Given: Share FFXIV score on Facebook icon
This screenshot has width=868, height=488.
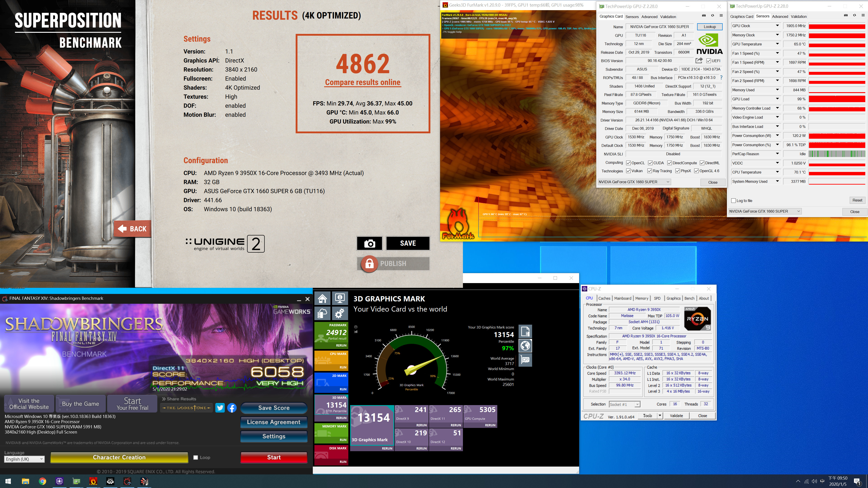Looking at the screenshot, I should [232, 408].
